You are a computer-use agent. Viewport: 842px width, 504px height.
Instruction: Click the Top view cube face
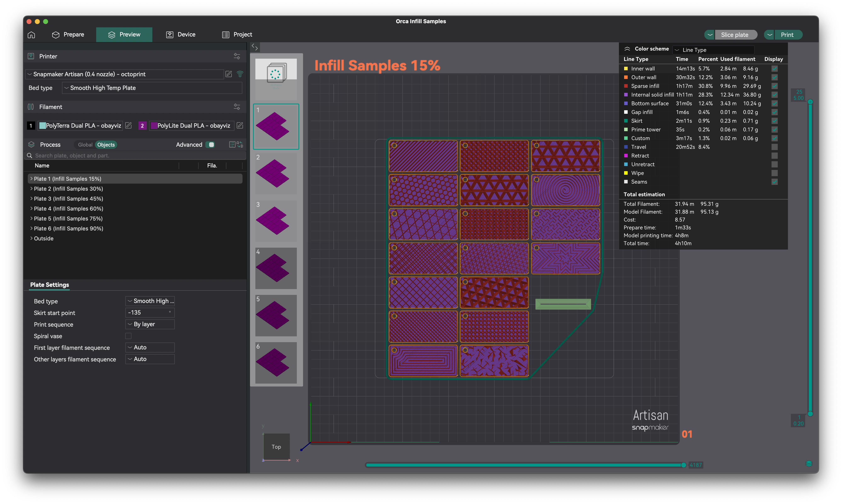(x=277, y=447)
